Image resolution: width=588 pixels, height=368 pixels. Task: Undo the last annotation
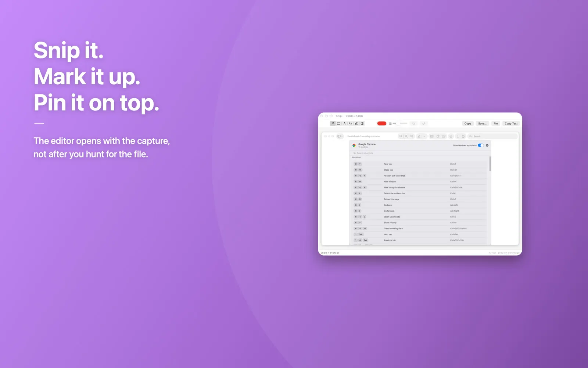click(413, 124)
